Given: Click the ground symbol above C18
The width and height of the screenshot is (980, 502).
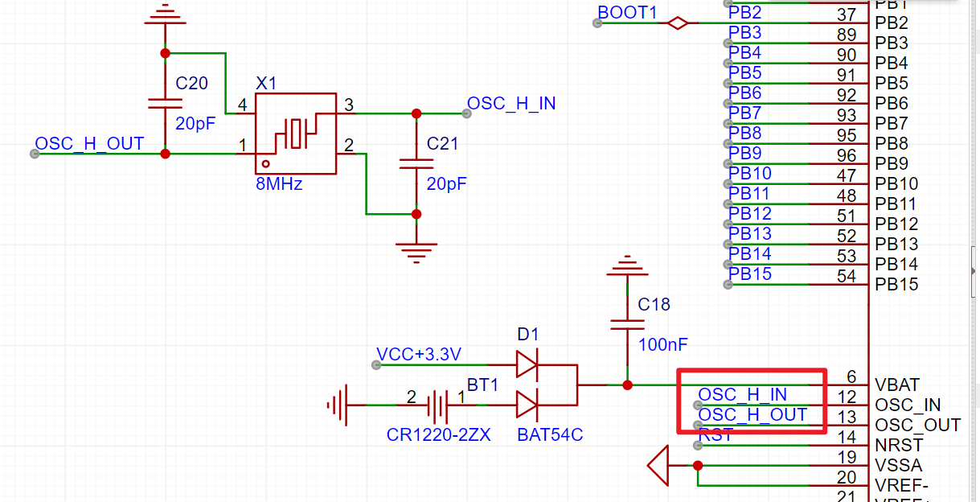Looking at the screenshot, I should (627, 265).
